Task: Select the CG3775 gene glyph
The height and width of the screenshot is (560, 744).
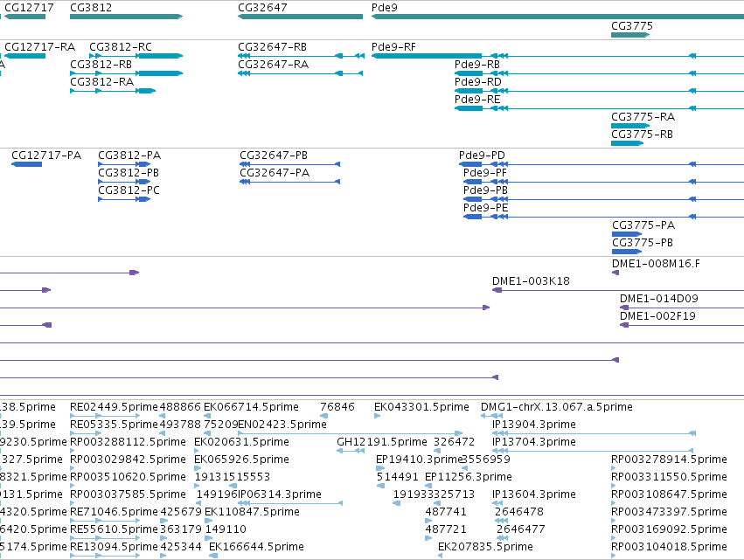Action: 630,35
